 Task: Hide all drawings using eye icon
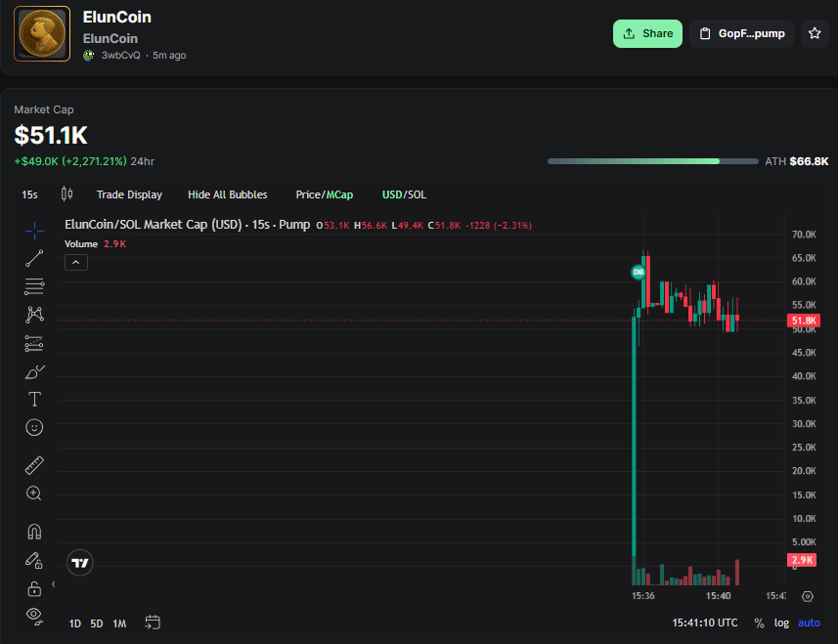pos(34,617)
